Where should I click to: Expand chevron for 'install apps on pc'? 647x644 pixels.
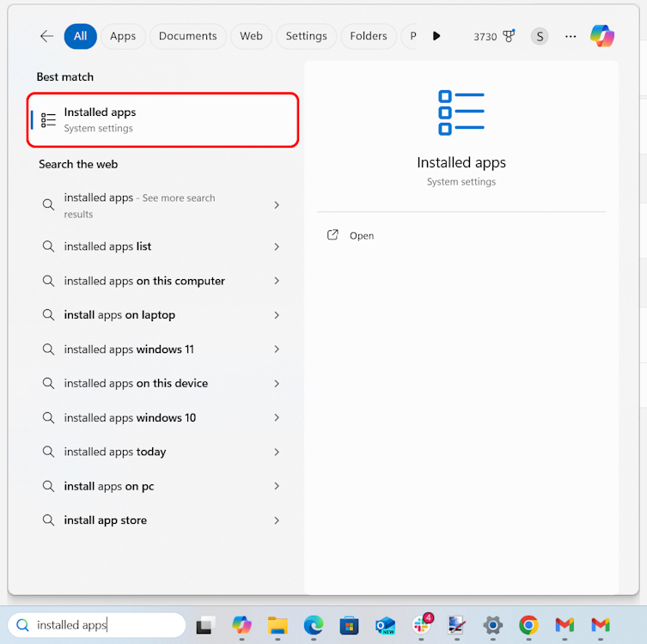277,486
